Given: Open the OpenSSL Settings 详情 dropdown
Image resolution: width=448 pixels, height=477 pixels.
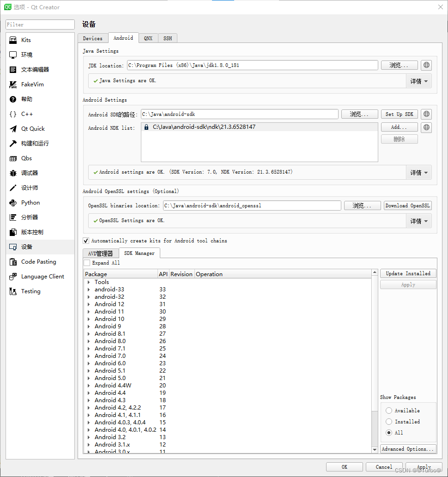Looking at the screenshot, I should tap(419, 221).
